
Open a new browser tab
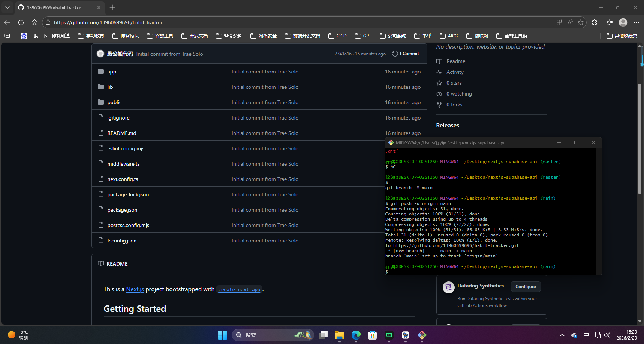[x=112, y=7]
